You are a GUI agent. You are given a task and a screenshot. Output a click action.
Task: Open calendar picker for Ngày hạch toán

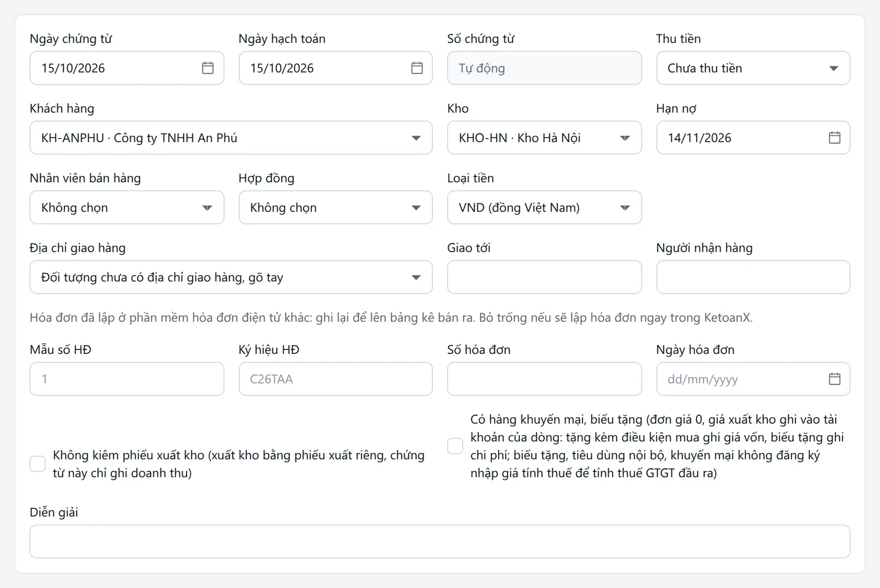[417, 68]
